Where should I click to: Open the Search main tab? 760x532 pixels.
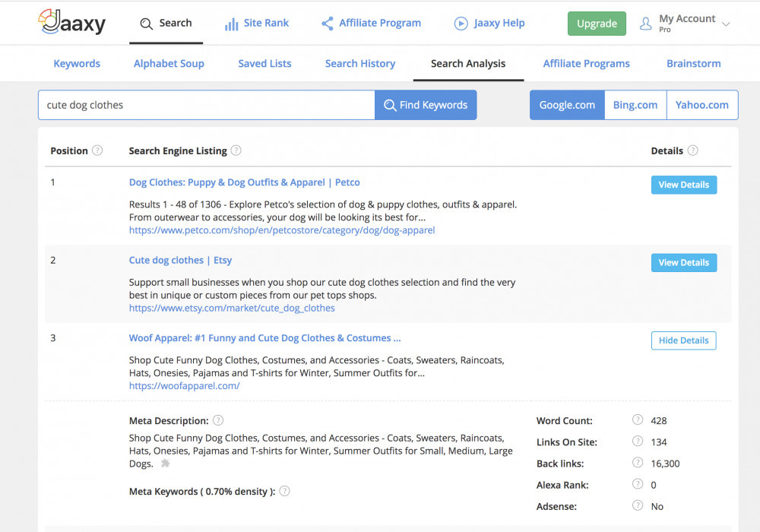pyautogui.click(x=166, y=24)
